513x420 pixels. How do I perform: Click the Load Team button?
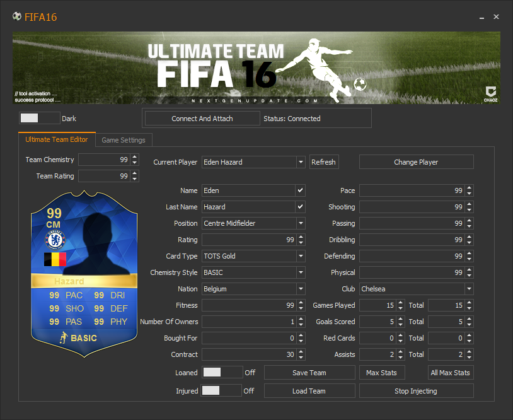[309, 391]
